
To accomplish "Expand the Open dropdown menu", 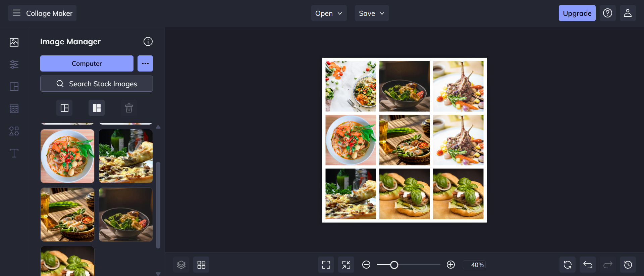I will tap(329, 13).
